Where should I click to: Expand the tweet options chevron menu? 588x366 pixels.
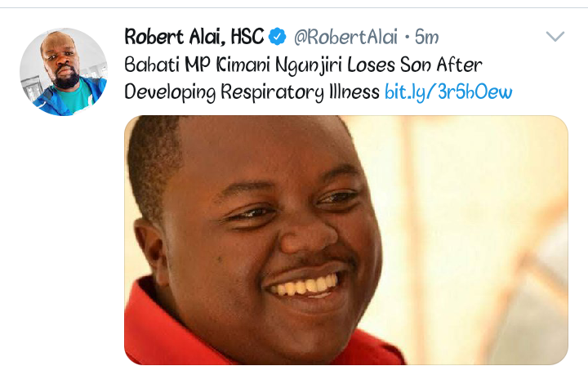pyautogui.click(x=555, y=37)
